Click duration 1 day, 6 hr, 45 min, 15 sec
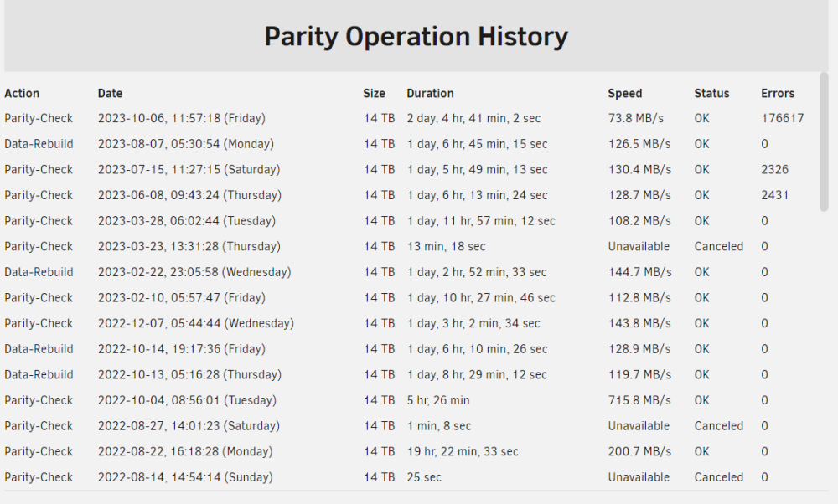This screenshot has height=504, width=838. pyautogui.click(x=478, y=144)
